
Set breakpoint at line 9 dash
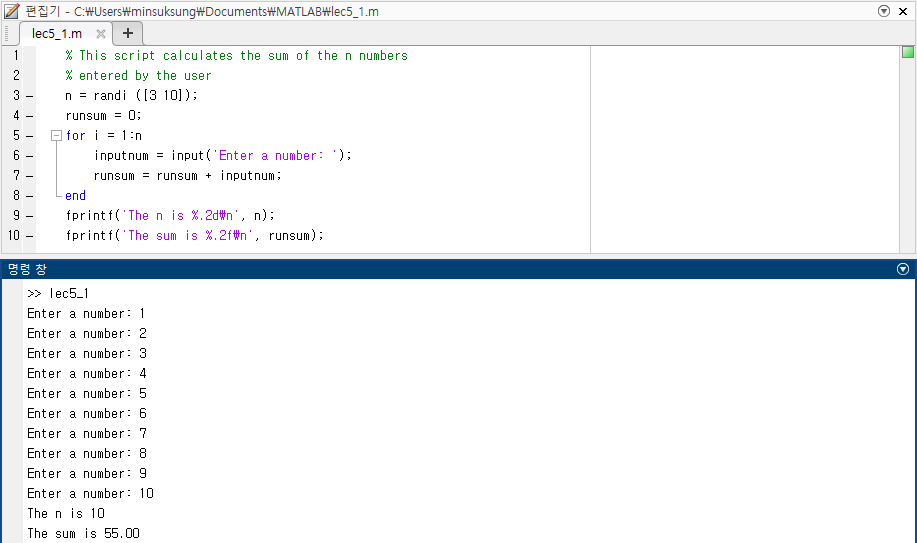pos(29,216)
